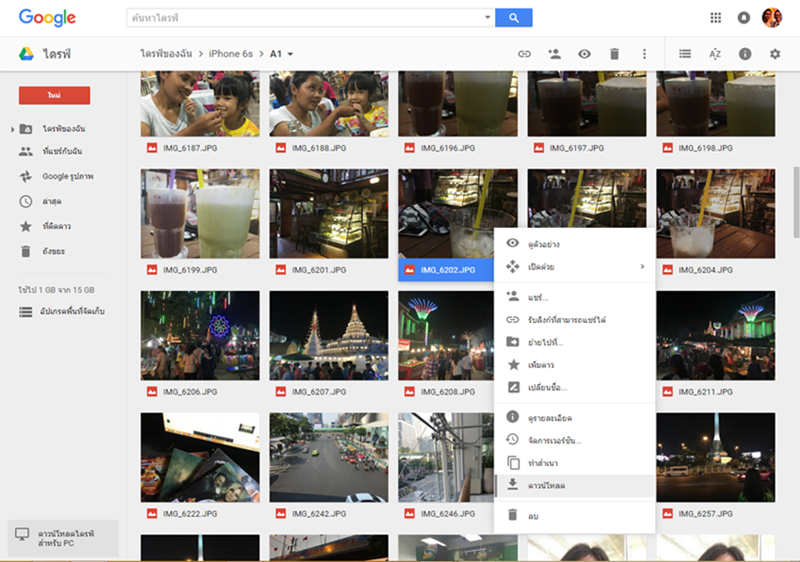Click the red New button
This screenshot has height=562, width=800.
coord(55,95)
